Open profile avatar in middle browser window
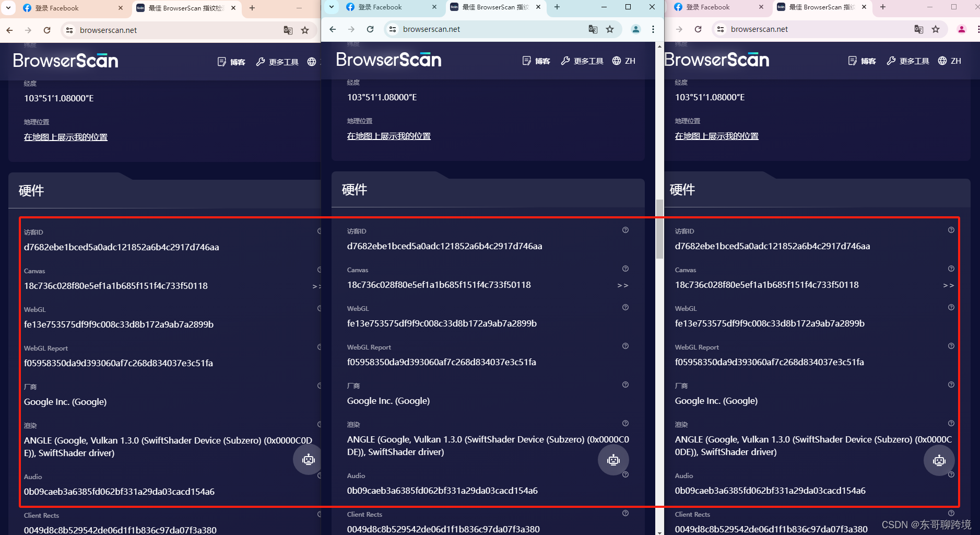 [x=636, y=29]
